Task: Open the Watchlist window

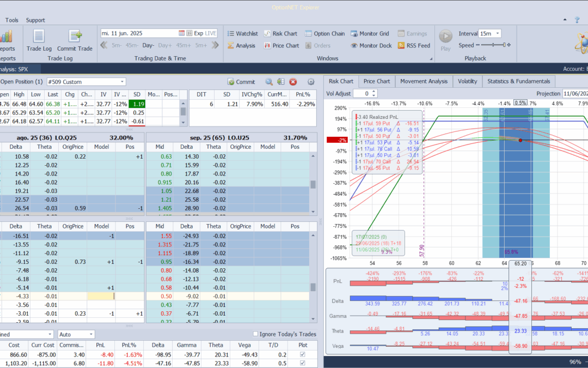Action: click(x=243, y=33)
